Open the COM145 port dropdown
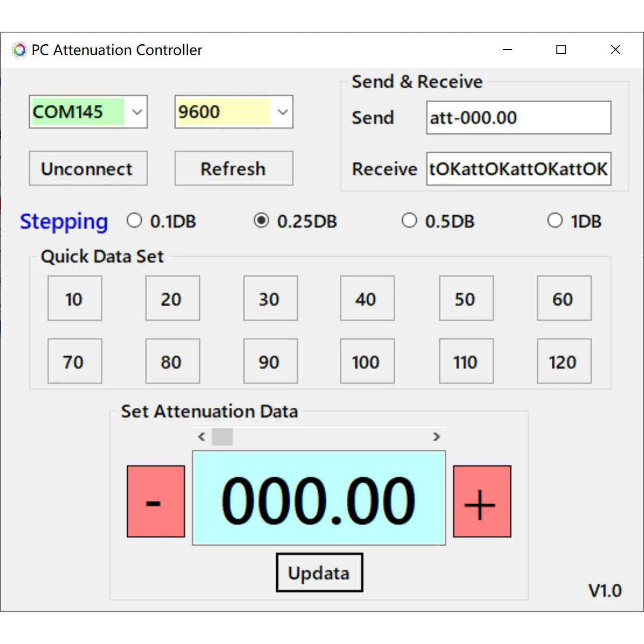The image size is (644, 644). pos(89,112)
